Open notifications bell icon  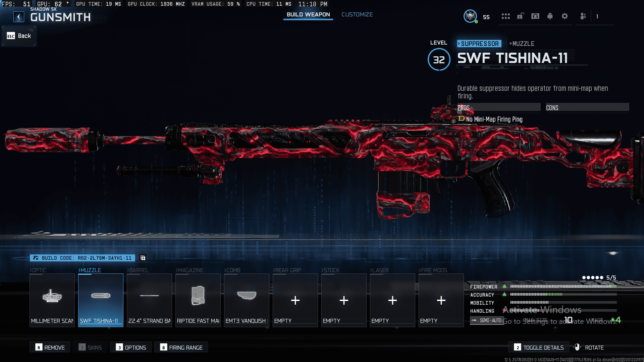click(550, 16)
